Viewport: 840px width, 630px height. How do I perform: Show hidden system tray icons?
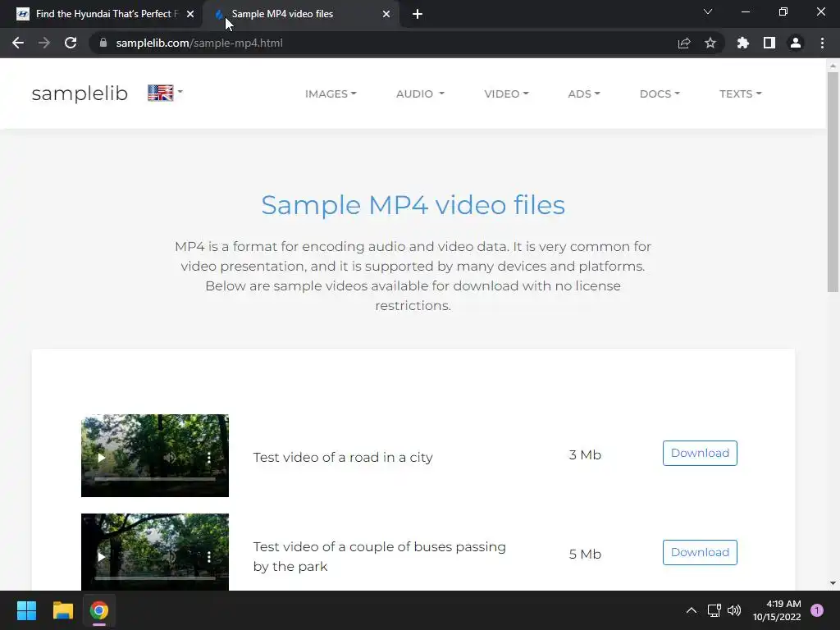(x=692, y=610)
